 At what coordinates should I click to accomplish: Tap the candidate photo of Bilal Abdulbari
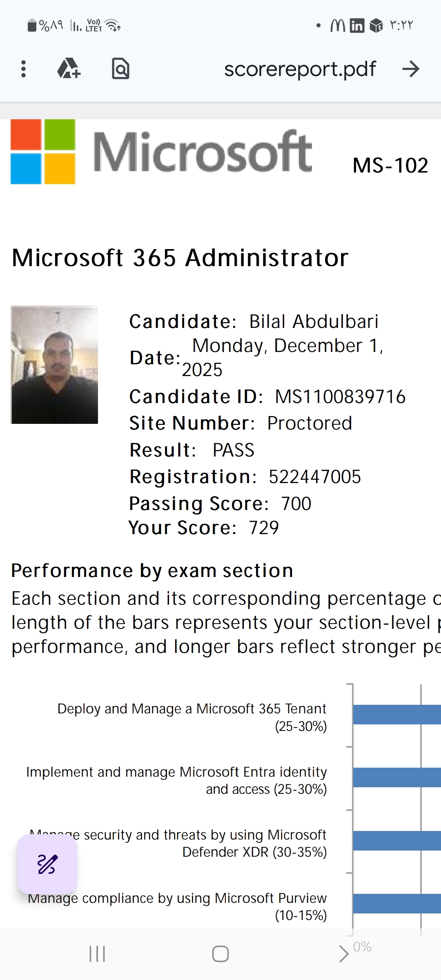54,365
